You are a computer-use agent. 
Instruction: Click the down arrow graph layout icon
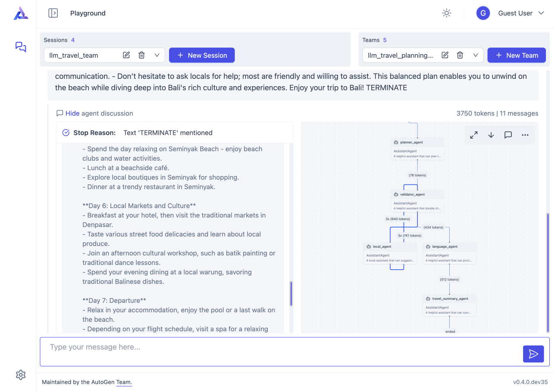pyautogui.click(x=491, y=135)
